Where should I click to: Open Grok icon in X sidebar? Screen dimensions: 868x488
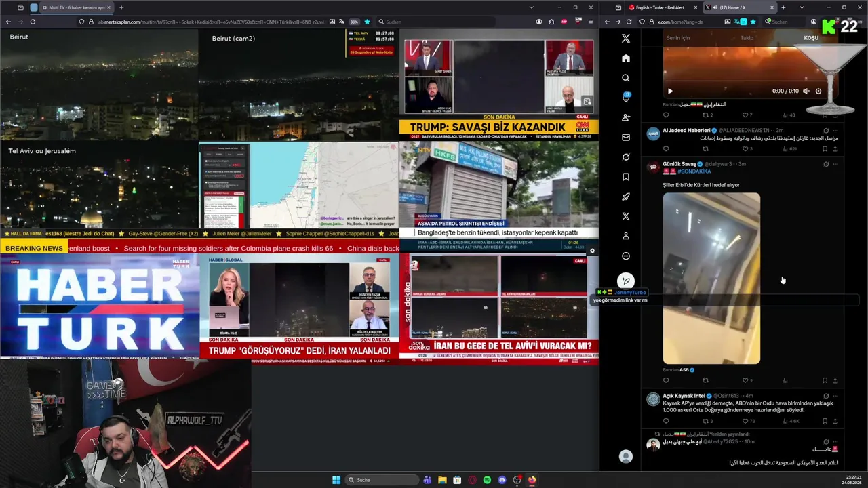tap(625, 157)
